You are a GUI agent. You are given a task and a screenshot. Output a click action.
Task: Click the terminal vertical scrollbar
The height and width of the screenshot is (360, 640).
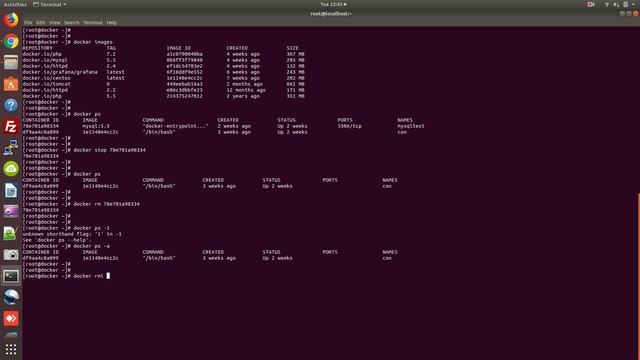[x=638, y=276]
